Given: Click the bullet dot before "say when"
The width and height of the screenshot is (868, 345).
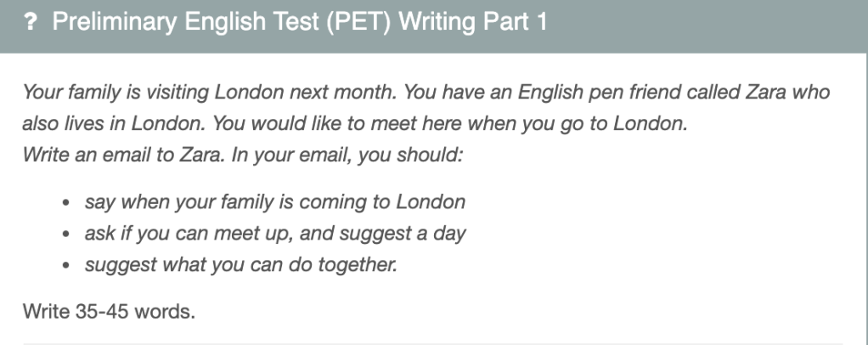Looking at the screenshot, I should pos(66,203).
